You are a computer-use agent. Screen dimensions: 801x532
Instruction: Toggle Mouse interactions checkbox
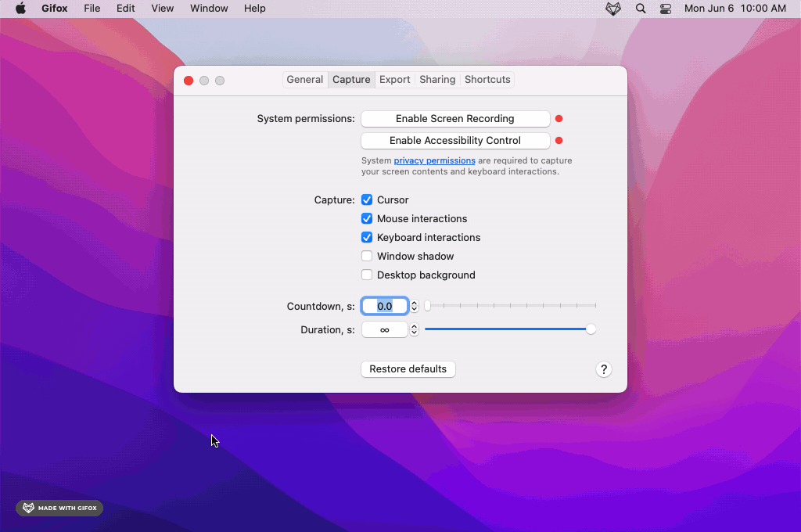tap(367, 219)
